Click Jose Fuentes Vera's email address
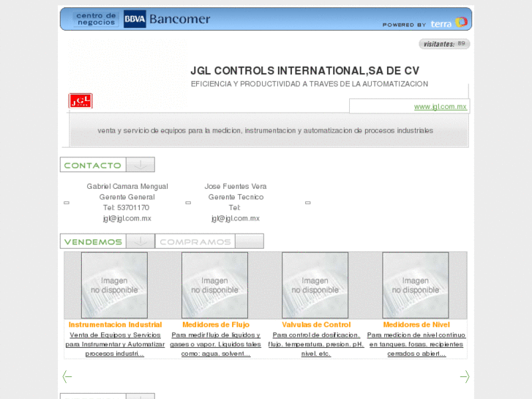The image size is (532, 399). [236, 218]
